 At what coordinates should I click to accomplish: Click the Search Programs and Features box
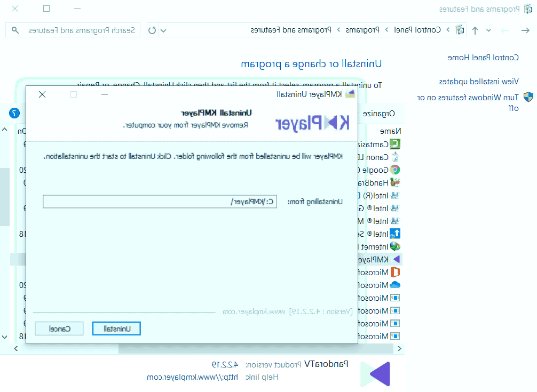click(x=73, y=30)
